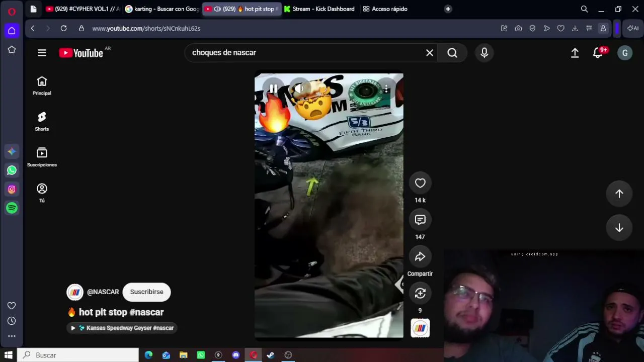Clear the search query with the X
Screen dimensions: 644x362
[x=430, y=53]
